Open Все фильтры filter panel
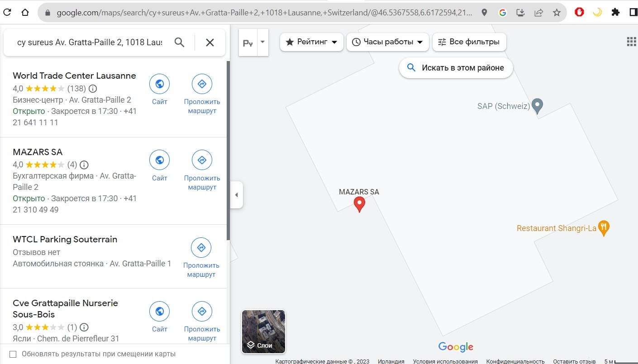The image size is (638, 364). coord(469,42)
